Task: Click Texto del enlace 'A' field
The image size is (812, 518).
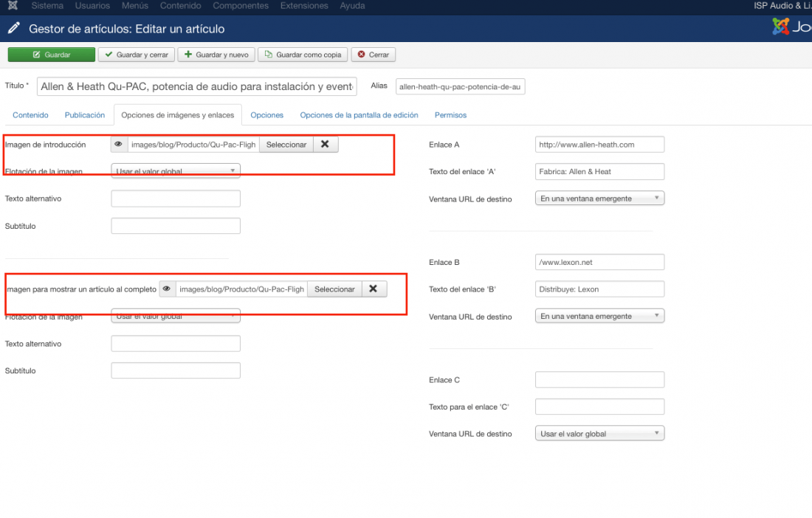Action: 599,171
